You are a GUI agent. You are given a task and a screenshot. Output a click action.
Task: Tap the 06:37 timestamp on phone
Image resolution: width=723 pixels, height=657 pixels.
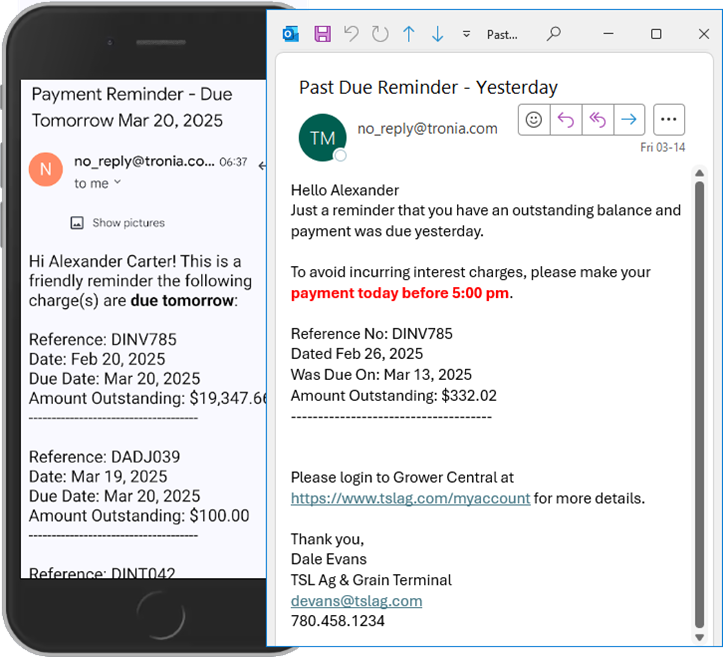[233, 162]
